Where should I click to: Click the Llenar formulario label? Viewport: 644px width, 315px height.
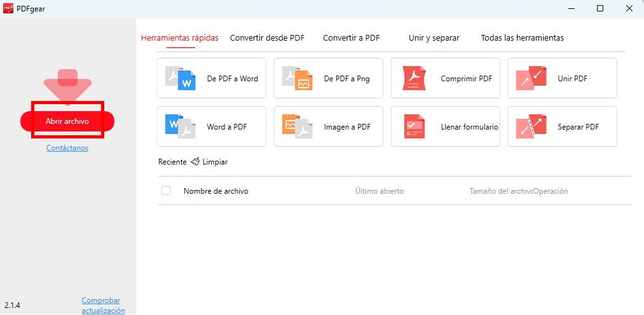click(469, 127)
